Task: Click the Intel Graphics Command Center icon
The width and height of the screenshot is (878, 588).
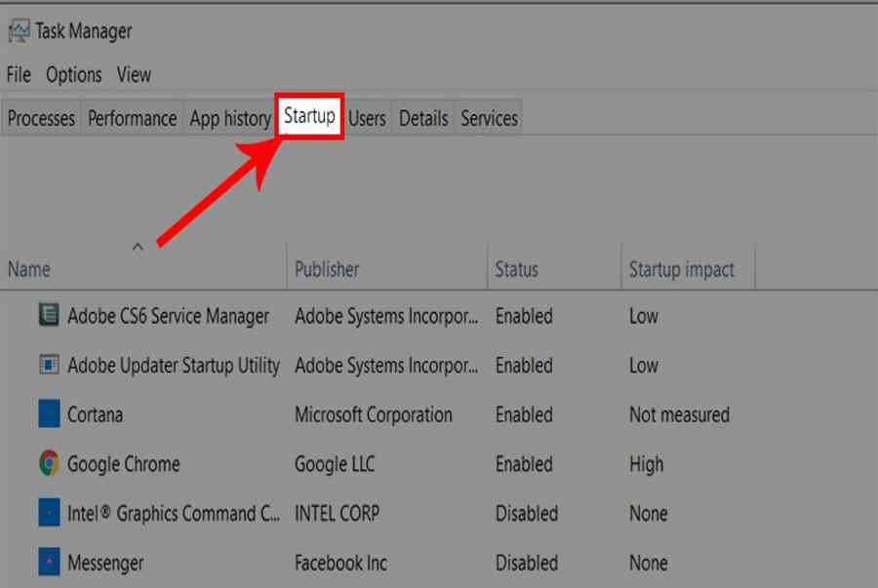Action: coord(49,513)
